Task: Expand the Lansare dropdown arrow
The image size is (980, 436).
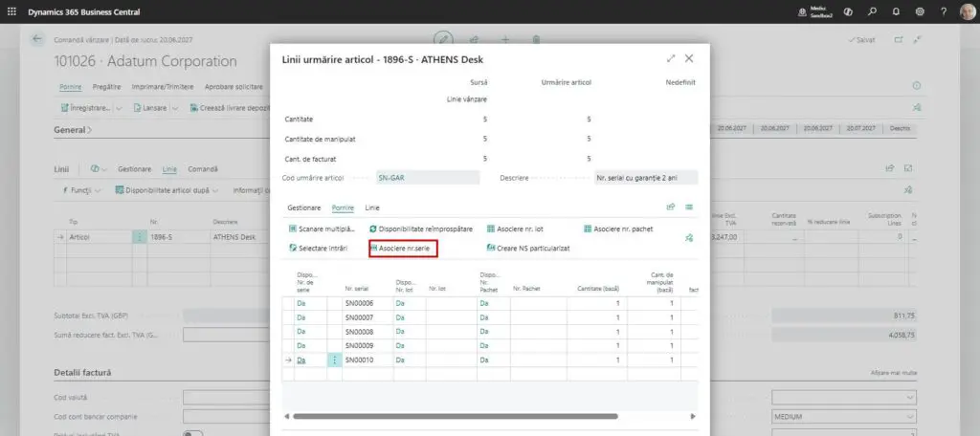Action: (x=175, y=107)
